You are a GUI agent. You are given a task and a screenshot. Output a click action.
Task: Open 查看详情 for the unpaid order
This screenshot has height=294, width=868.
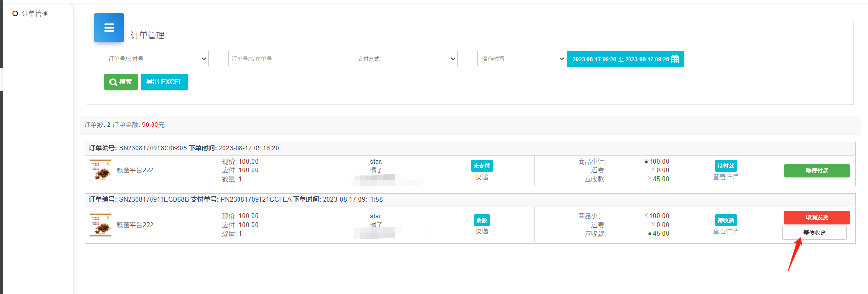click(726, 177)
